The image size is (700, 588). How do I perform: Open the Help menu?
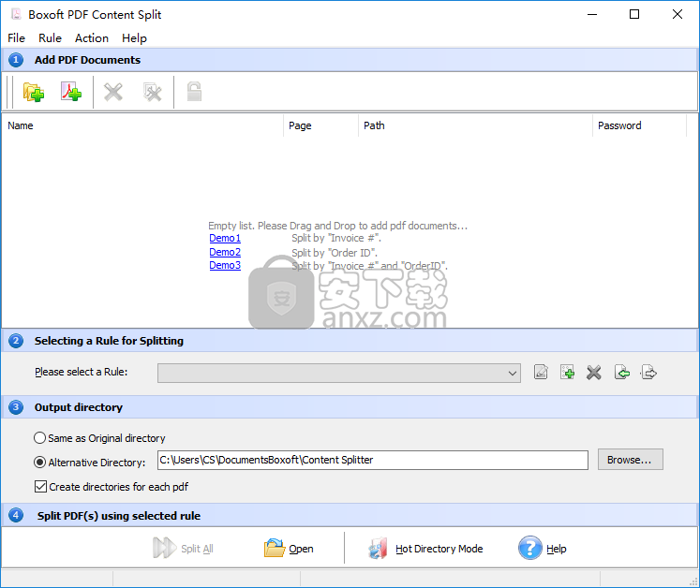pyautogui.click(x=134, y=38)
